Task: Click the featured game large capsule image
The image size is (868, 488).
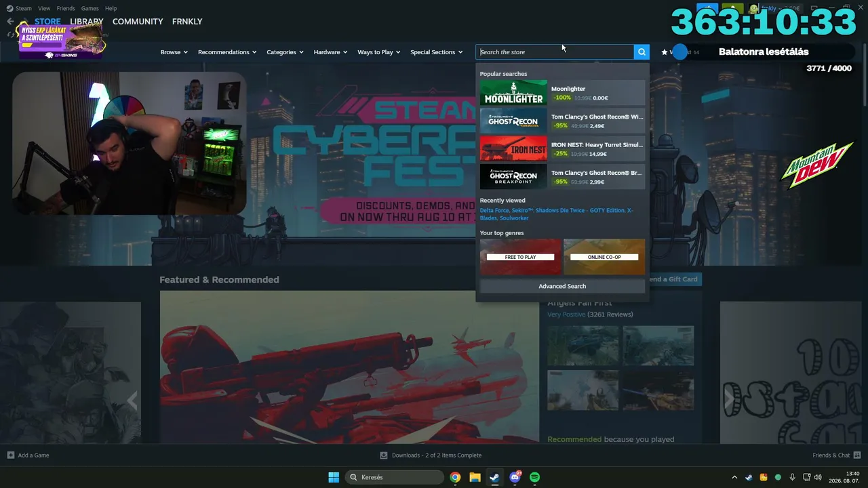Action: [349, 367]
